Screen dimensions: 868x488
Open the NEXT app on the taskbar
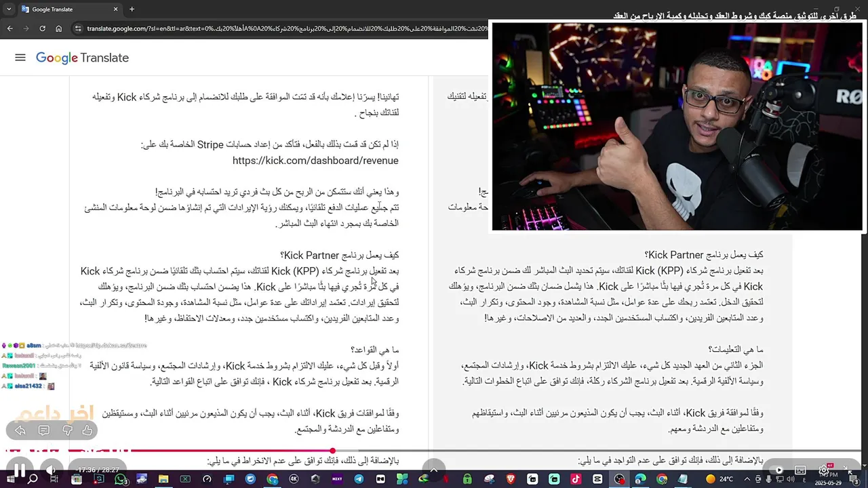(337, 479)
